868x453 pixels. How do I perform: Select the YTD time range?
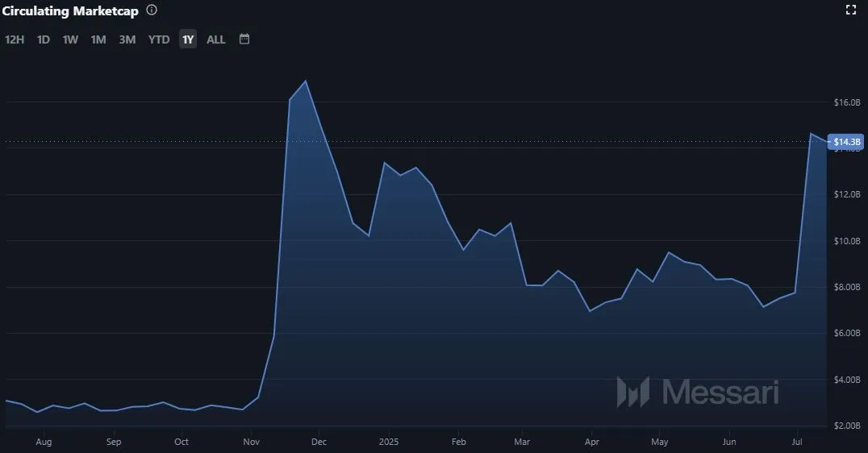coord(159,39)
